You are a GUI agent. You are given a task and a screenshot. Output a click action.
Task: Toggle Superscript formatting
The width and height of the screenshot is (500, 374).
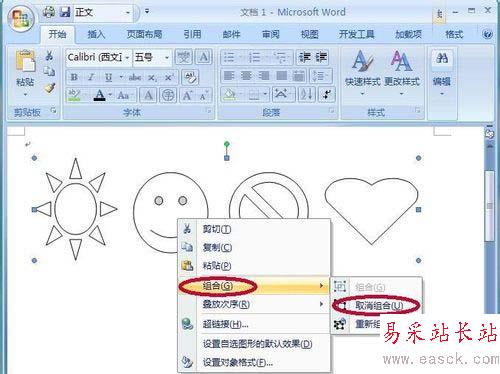click(169, 77)
